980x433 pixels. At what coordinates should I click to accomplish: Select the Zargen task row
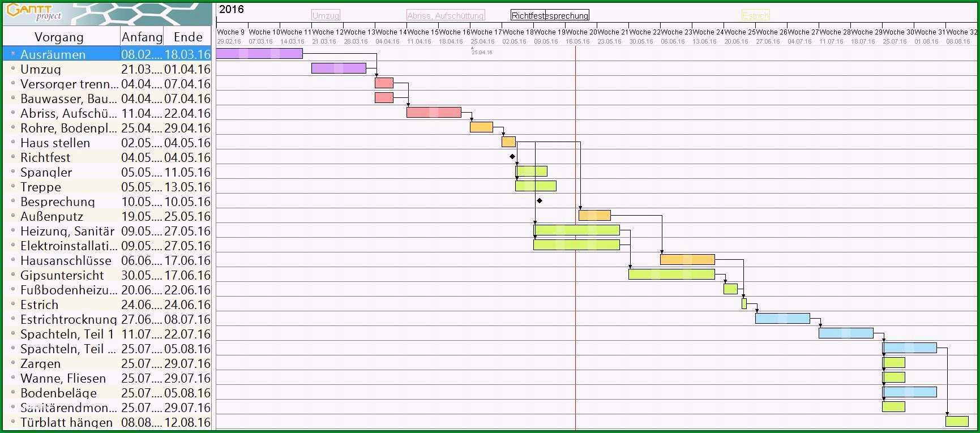pos(108,363)
